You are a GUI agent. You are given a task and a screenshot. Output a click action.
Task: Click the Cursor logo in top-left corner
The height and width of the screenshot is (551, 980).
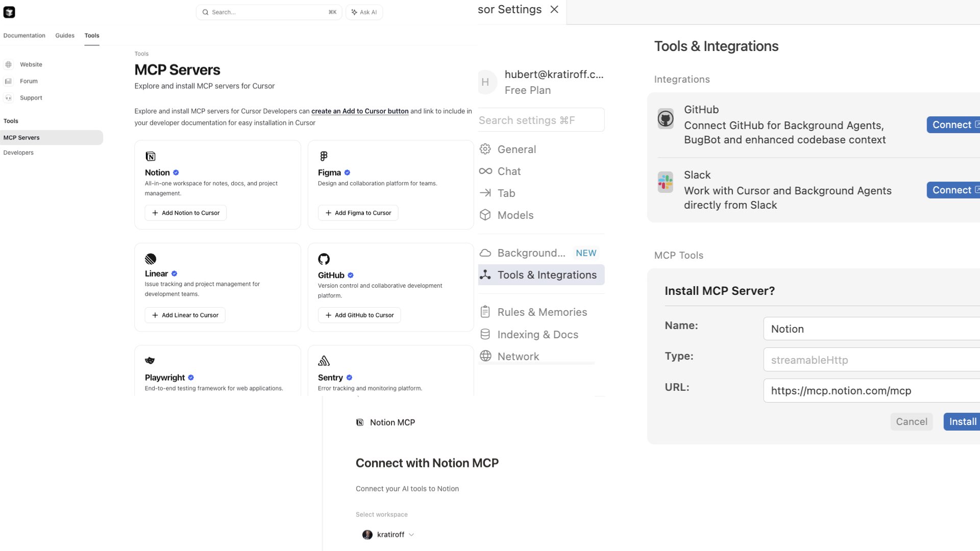click(9, 12)
